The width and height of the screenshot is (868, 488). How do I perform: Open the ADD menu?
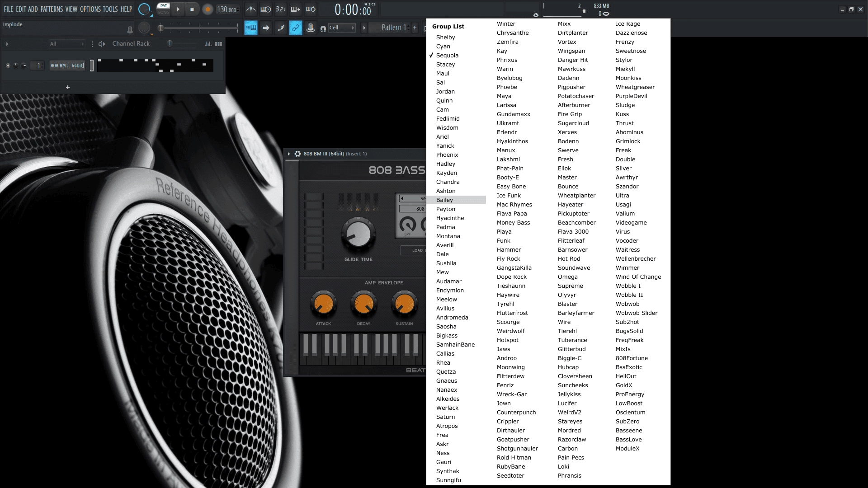[x=33, y=9]
